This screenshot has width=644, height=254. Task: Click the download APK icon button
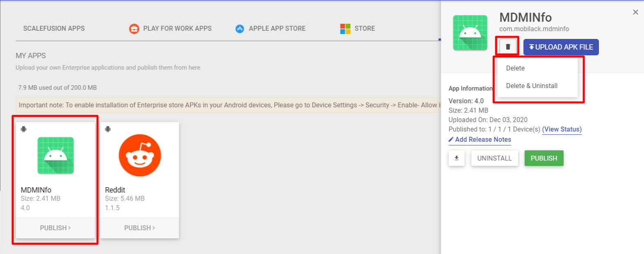point(456,158)
